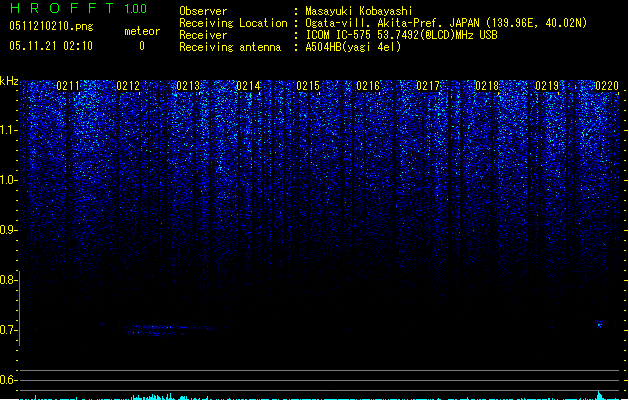Click the meteor count label

point(142,31)
